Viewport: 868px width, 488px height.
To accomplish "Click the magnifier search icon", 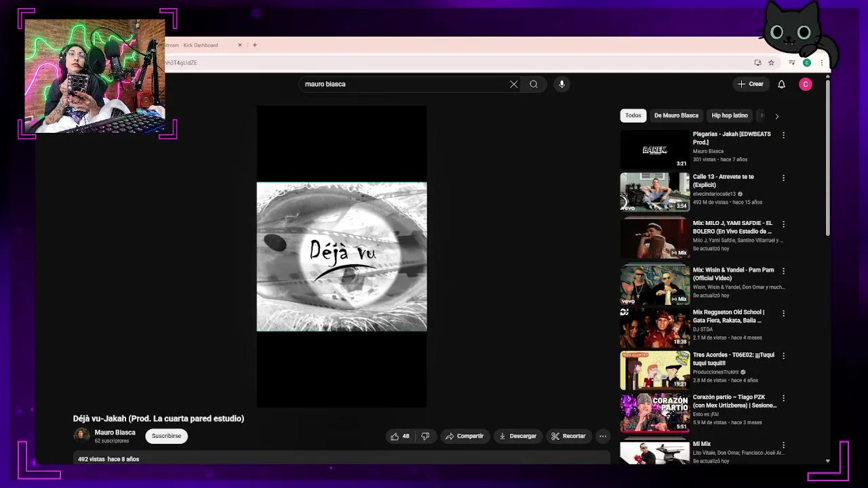I will [x=534, y=84].
